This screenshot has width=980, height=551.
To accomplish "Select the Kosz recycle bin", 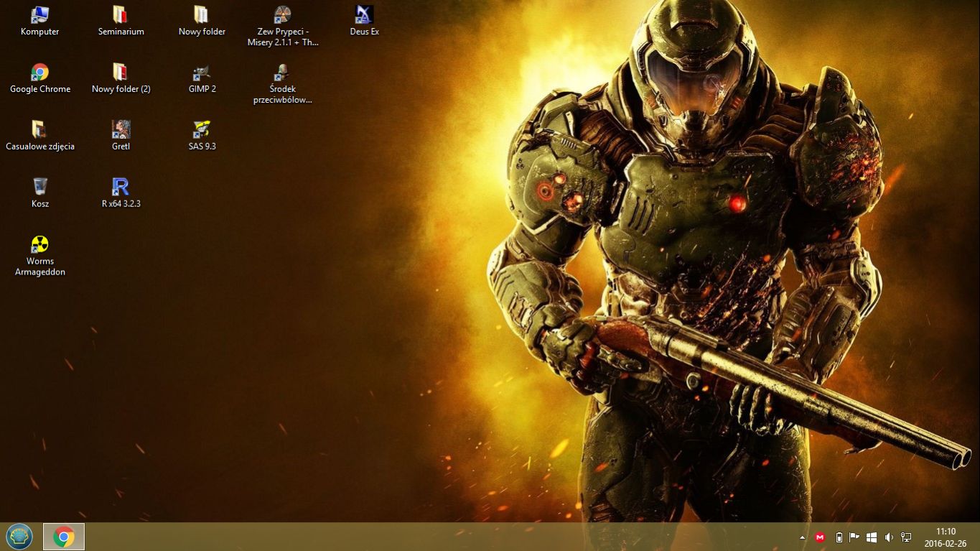I will (x=40, y=193).
